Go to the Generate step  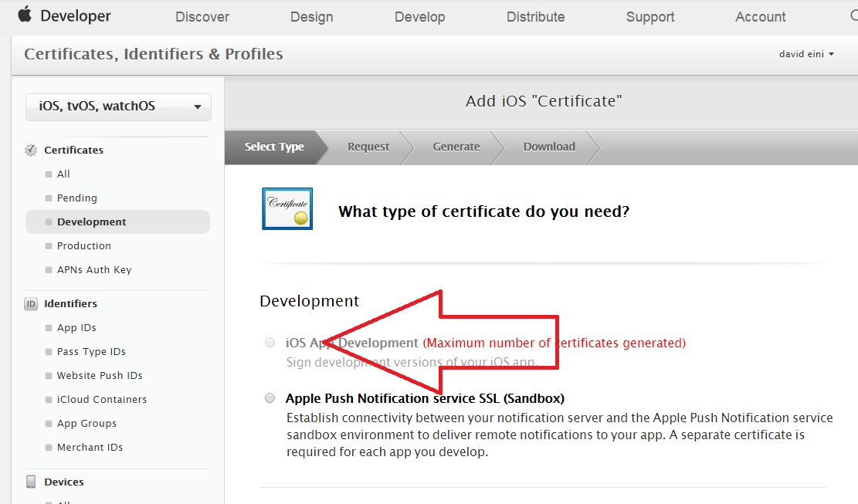point(456,147)
